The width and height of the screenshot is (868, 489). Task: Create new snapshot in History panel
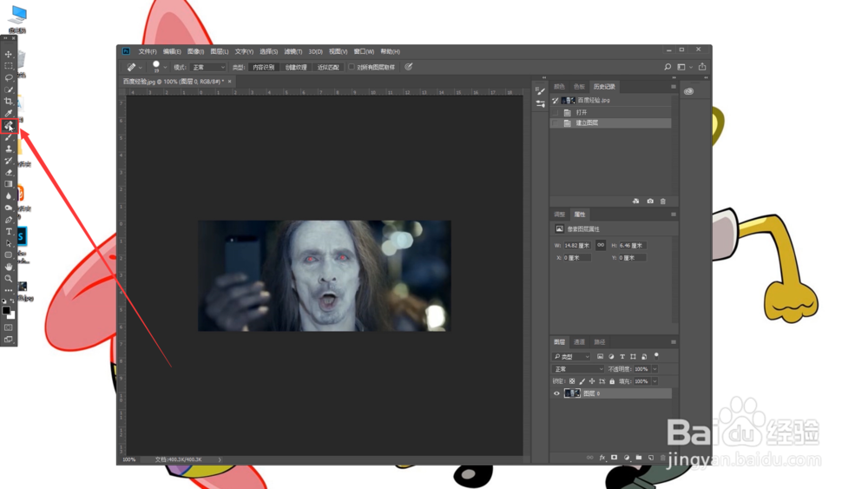(650, 201)
